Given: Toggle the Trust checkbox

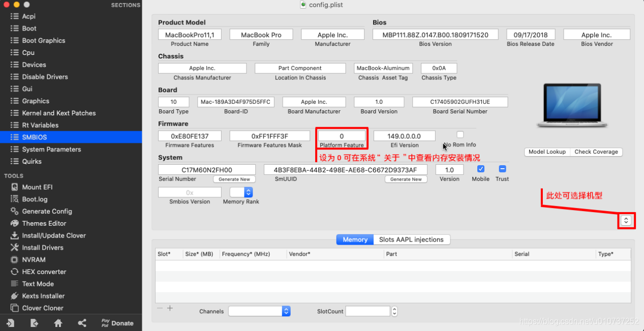Looking at the screenshot, I should (502, 169).
